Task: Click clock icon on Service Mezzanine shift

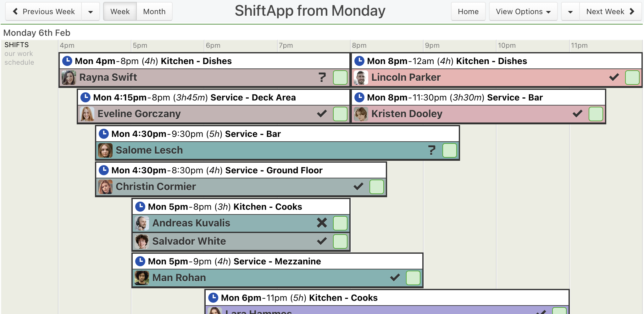Action: tap(140, 261)
